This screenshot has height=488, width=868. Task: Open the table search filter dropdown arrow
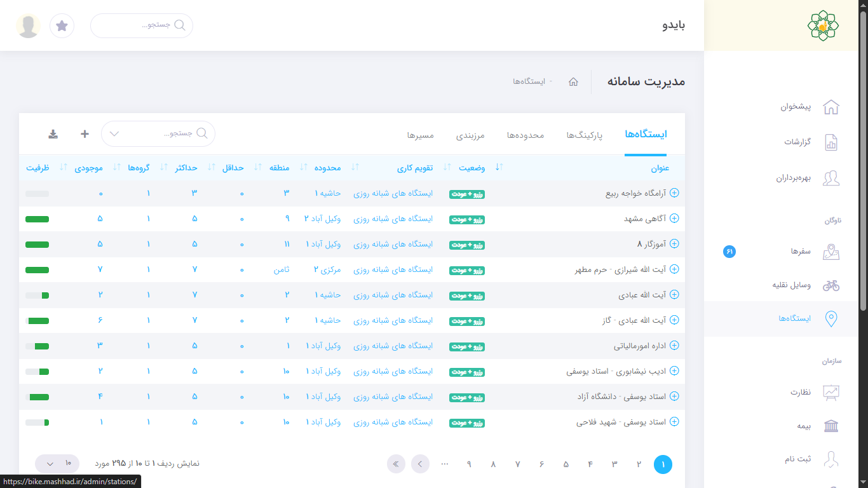[114, 134]
